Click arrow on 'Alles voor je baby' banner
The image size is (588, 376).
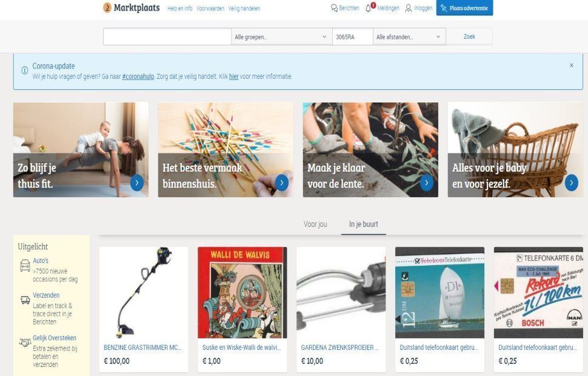coord(571,183)
